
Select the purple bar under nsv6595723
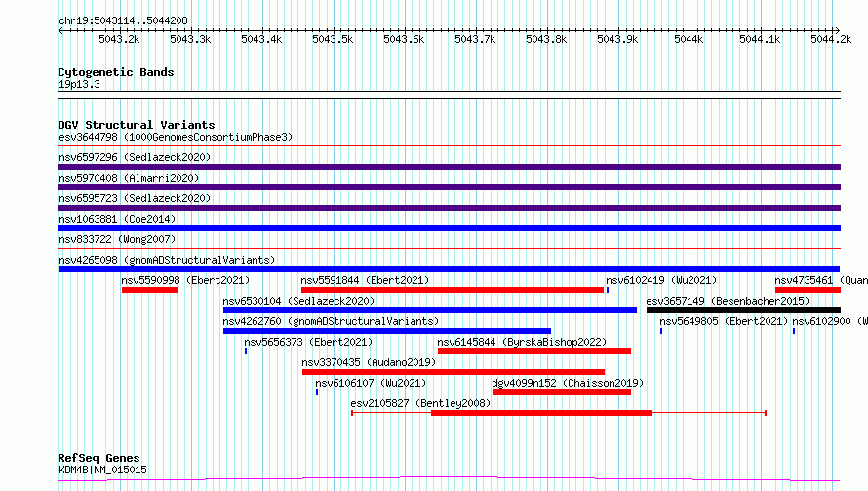[x=449, y=208]
